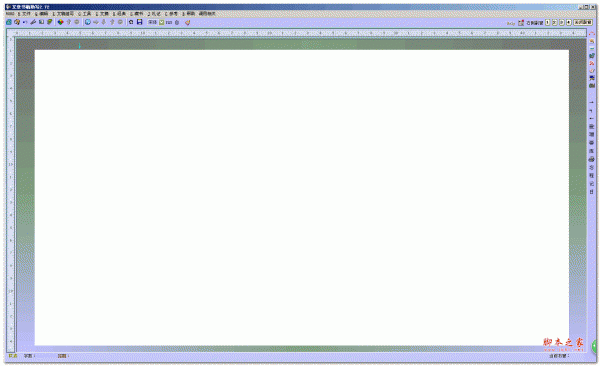Click the numbered button 1 at top right
600x366 pixels.
coord(548,23)
